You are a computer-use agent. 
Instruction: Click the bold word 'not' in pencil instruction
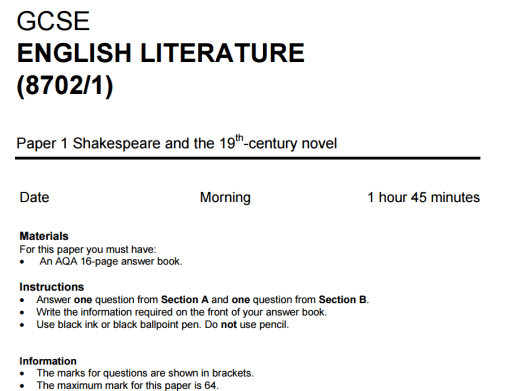pos(229,324)
